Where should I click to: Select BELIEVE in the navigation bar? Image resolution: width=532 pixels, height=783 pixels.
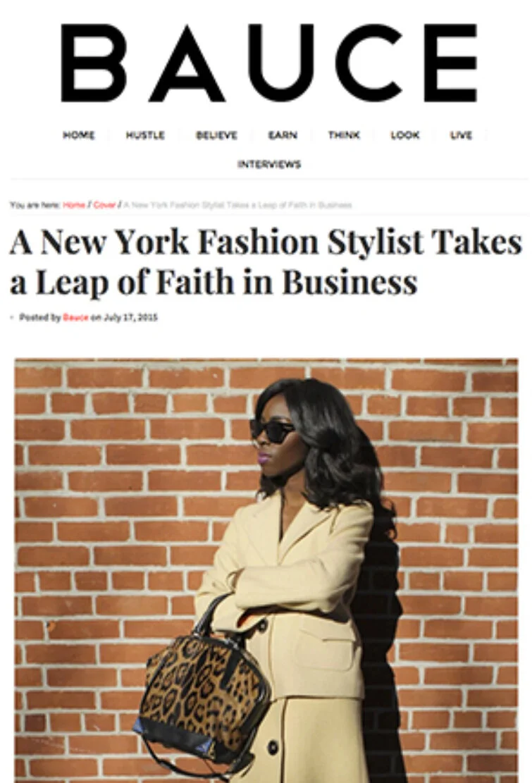216,135
